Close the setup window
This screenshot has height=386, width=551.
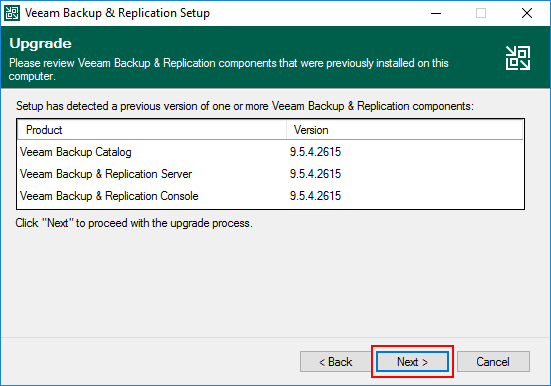[527, 13]
